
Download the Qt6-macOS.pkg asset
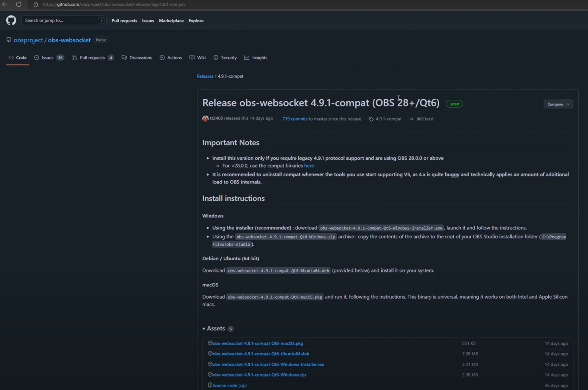pos(258,343)
